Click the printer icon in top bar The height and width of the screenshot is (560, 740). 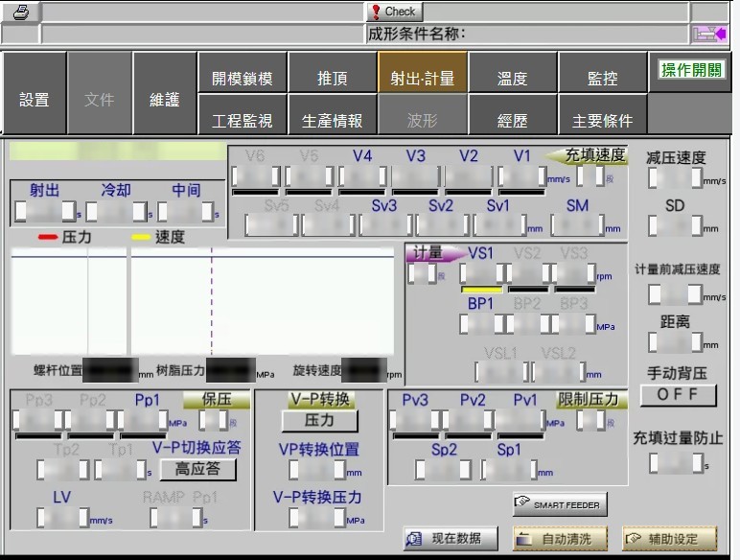[x=21, y=12]
